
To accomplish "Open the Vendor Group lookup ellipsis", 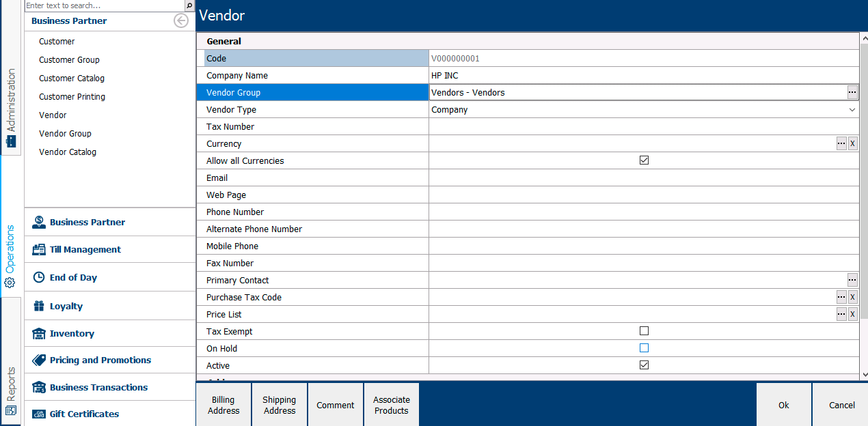I will [x=852, y=92].
